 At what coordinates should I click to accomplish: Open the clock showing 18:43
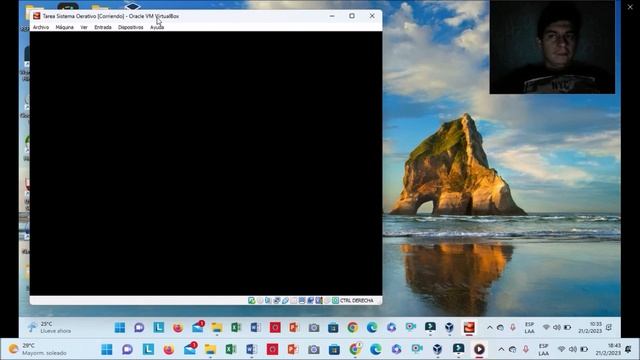[x=608, y=349]
